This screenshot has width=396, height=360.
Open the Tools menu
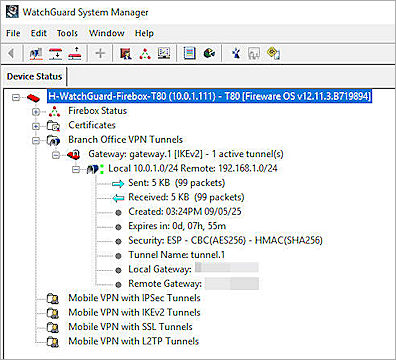click(x=67, y=33)
